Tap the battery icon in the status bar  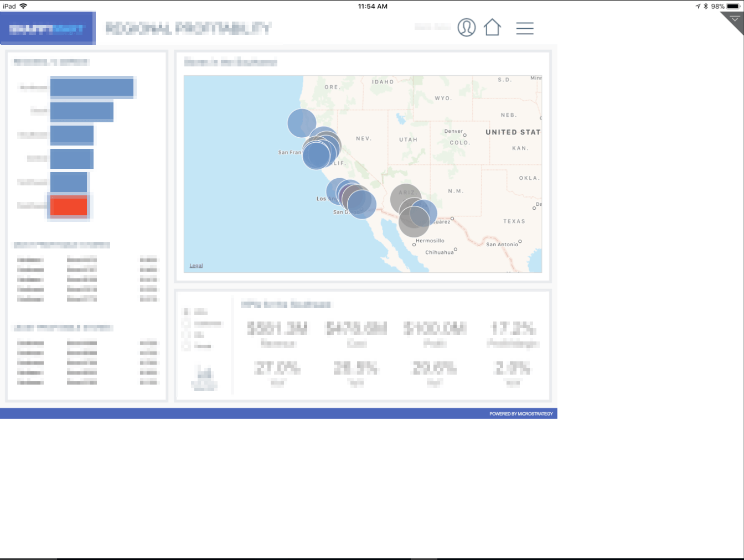point(733,6)
